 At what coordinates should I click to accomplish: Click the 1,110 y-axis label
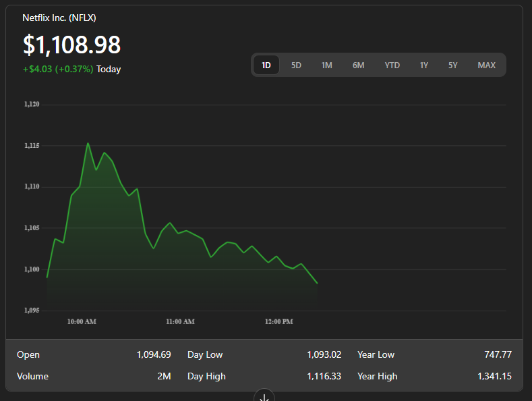pyautogui.click(x=32, y=186)
